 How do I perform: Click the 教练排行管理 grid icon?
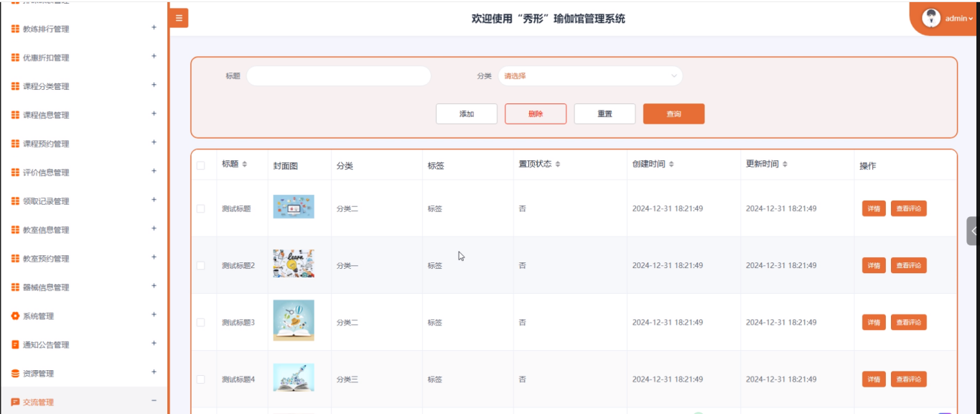click(15, 29)
